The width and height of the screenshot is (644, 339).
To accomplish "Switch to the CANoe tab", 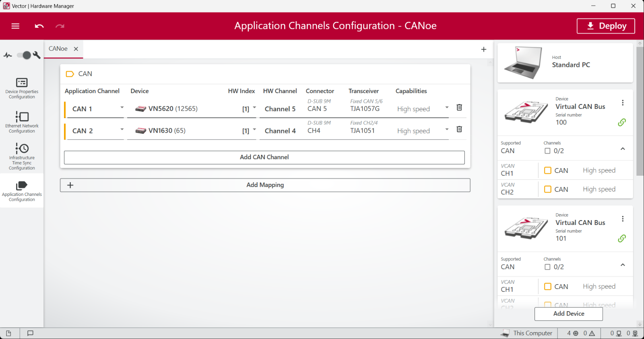I will tap(58, 49).
